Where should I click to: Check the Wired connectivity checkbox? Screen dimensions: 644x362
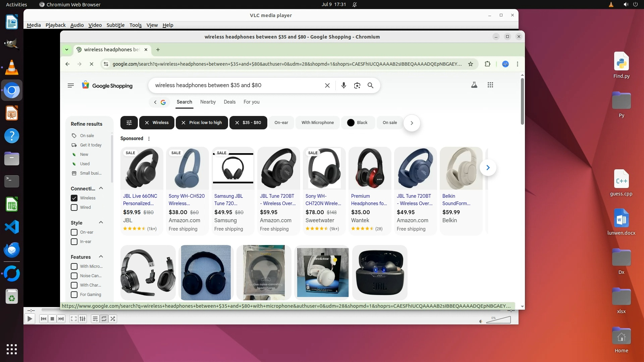point(74,207)
